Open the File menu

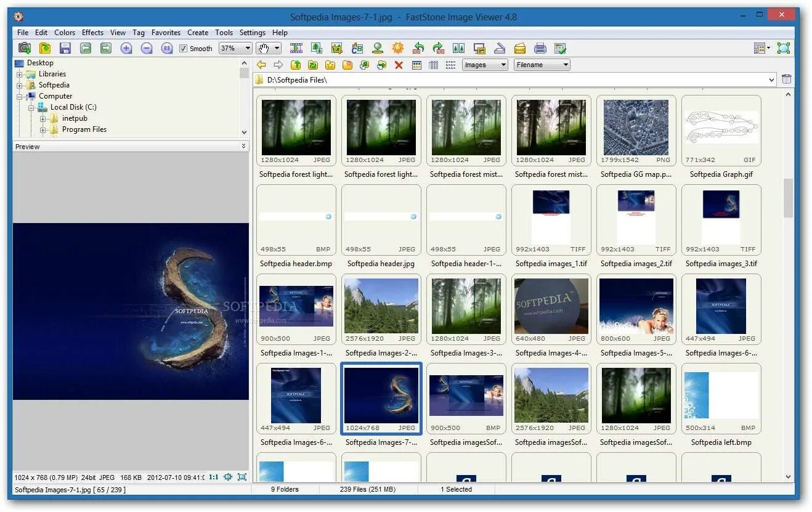pyautogui.click(x=23, y=33)
